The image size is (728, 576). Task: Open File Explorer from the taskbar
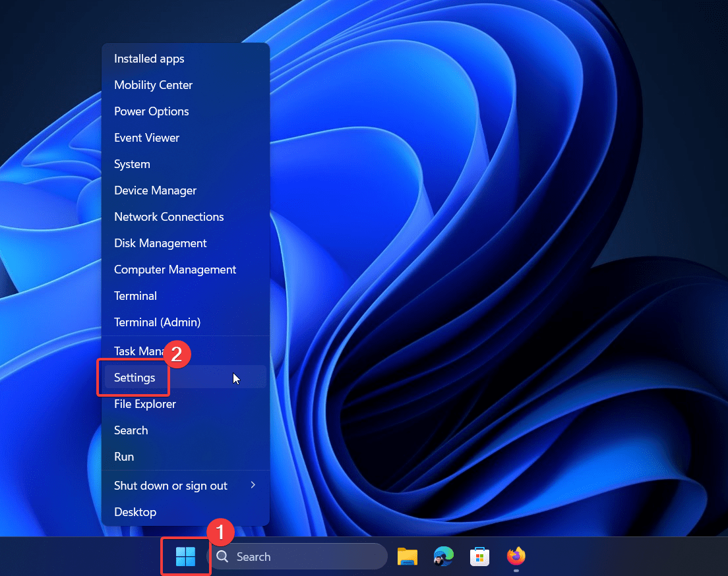point(408,557)
